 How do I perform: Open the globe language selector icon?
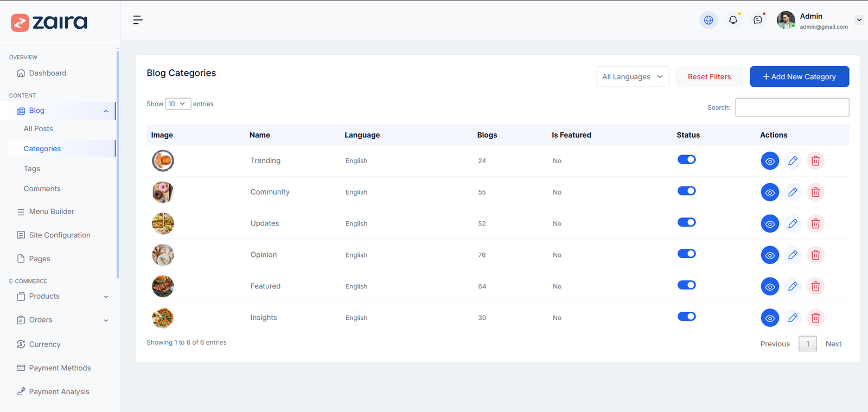(709, 20)
